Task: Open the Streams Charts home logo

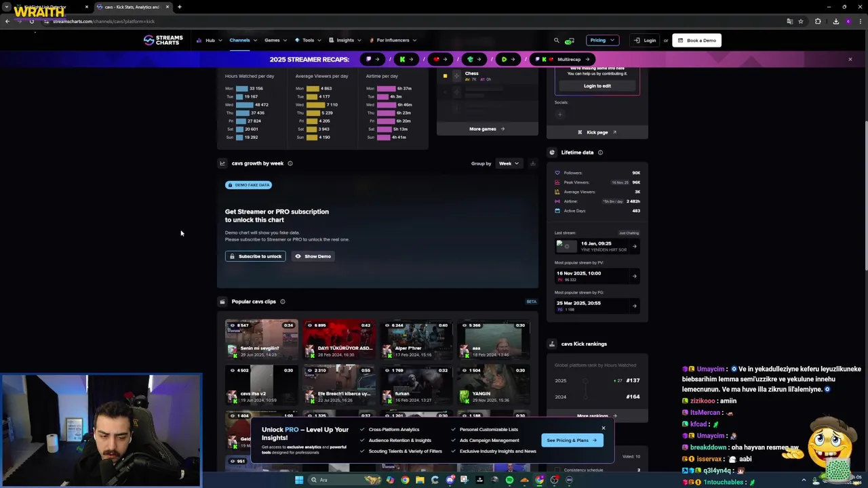Action: [163, 40]
